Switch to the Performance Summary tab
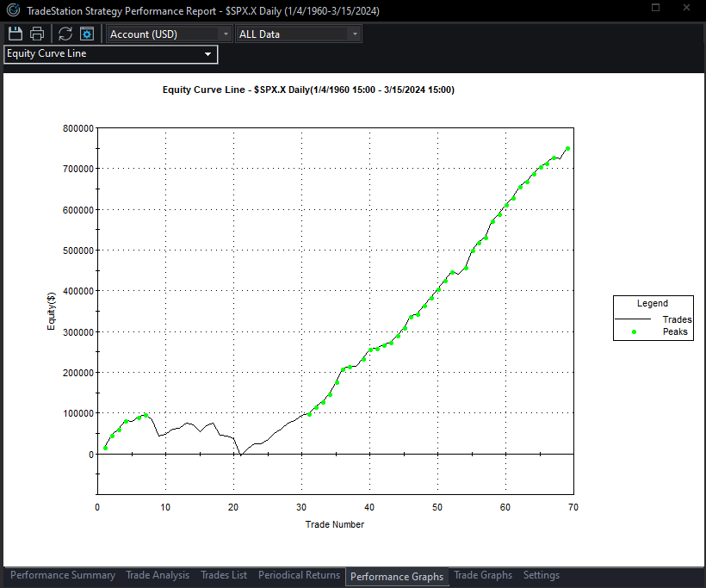 63,575
